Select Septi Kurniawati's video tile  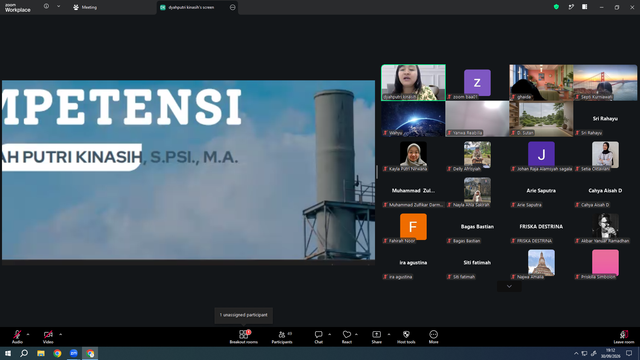605,82
